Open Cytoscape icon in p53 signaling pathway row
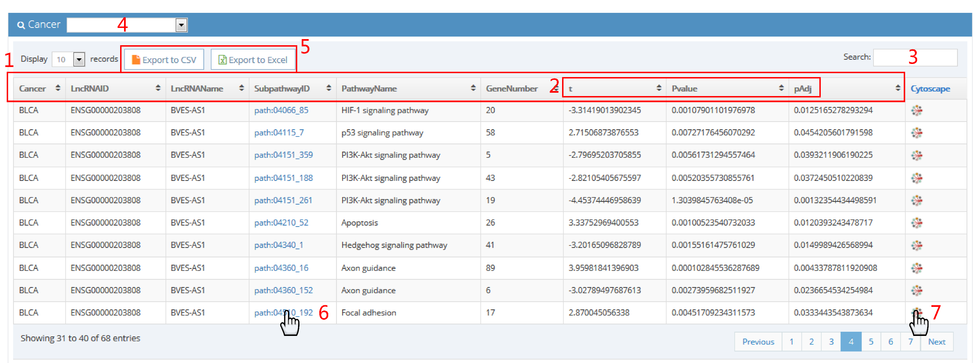The width and height of the screenshot is (980, 363). pyautogui.click(x=917, y=133)
